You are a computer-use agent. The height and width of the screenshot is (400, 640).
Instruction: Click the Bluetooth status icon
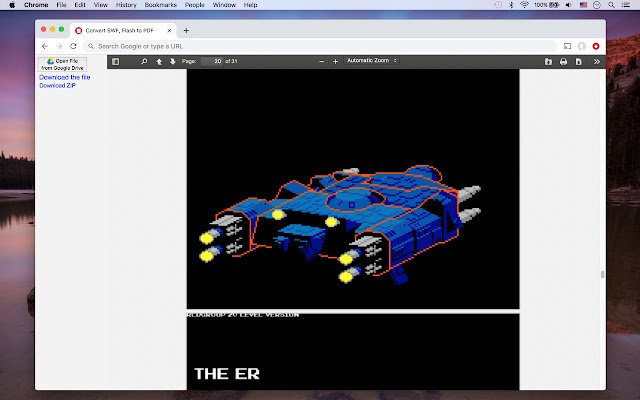tap(511, 5)
